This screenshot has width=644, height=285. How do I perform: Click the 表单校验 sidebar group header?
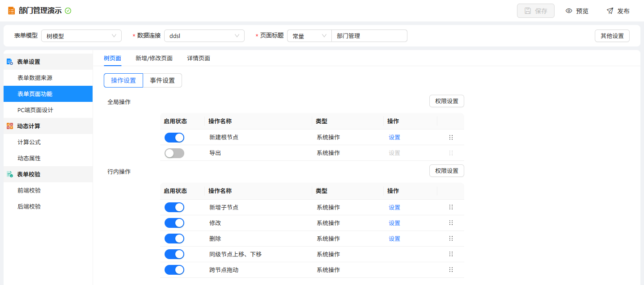click(x=48, y=174)
